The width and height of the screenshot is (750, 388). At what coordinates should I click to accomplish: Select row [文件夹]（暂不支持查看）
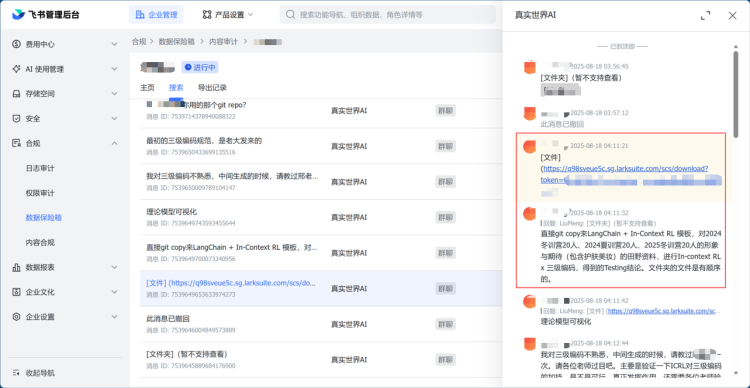point(321,360)
